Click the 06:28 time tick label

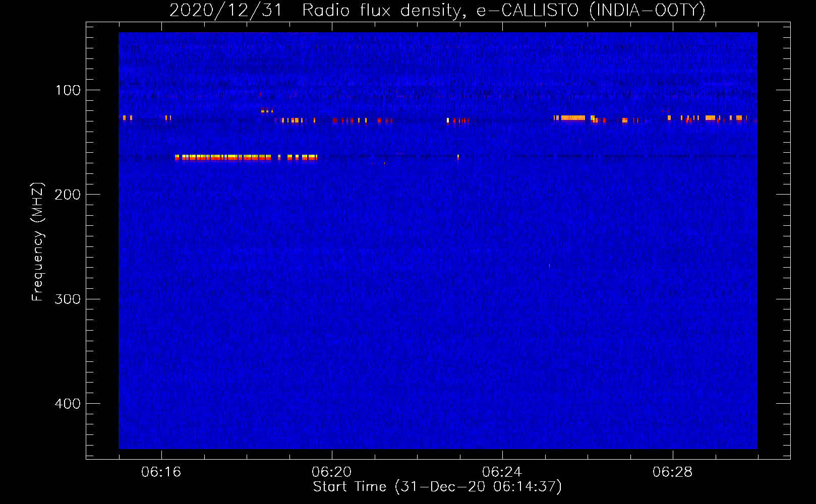click(x=673, y=472)
